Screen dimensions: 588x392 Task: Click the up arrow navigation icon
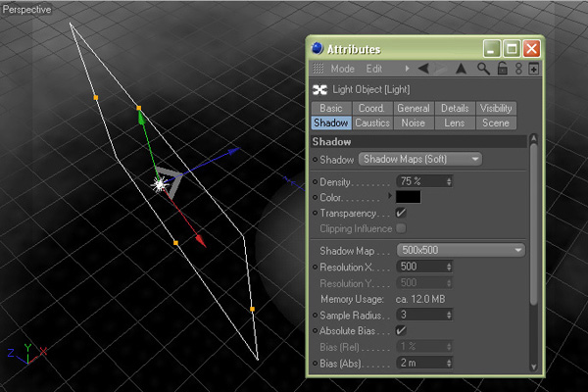[461, 69]
